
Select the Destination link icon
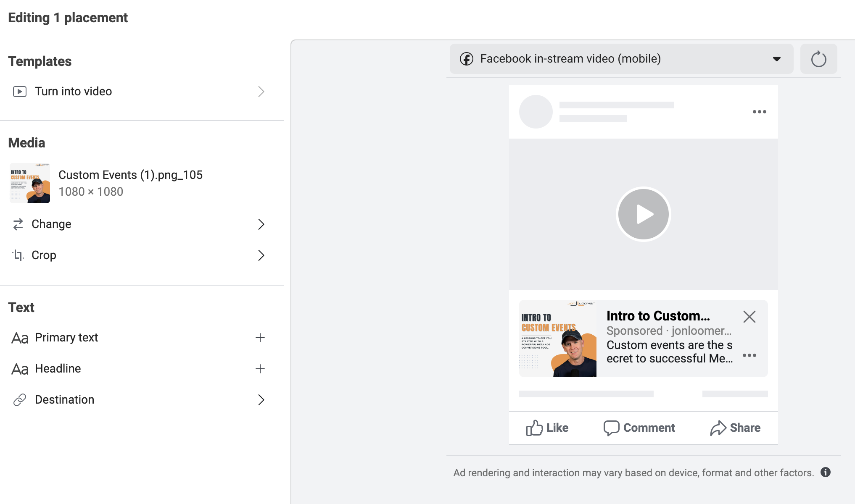point(19,399)
